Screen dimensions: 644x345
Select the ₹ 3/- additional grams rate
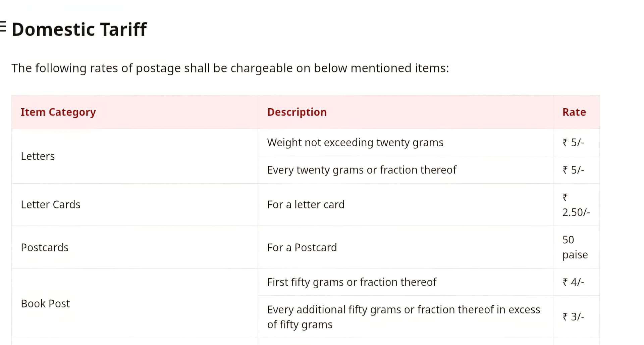click(x=573, y=317)
